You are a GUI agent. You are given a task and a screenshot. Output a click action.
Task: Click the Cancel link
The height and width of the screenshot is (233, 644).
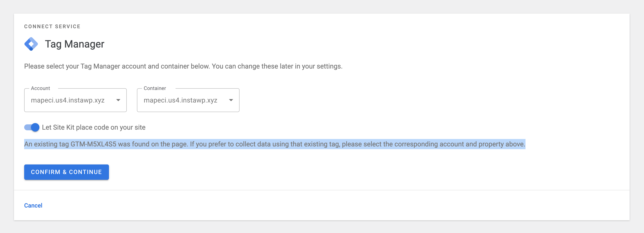(x=33, y=205)
